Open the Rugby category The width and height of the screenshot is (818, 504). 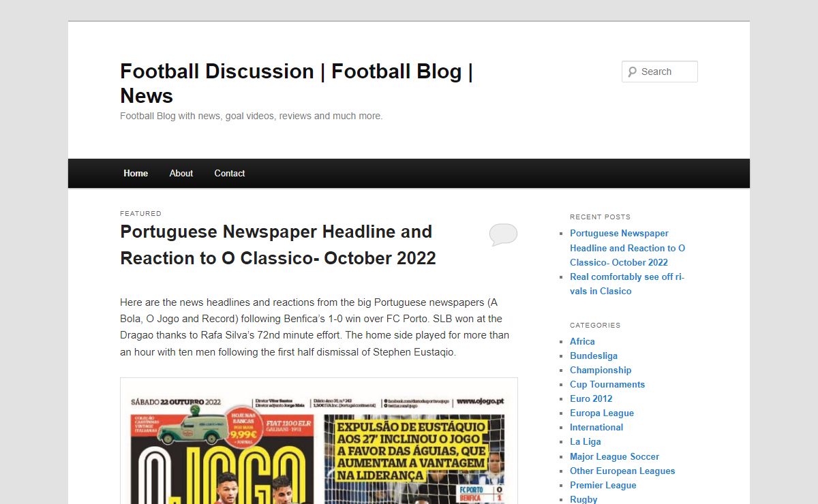pos(584,499)
